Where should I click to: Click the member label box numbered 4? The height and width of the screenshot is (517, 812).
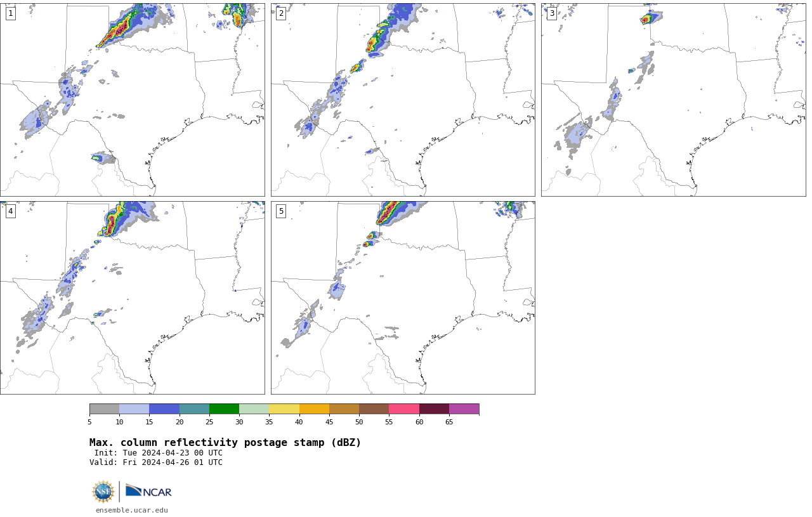click(x=10, y=211)
